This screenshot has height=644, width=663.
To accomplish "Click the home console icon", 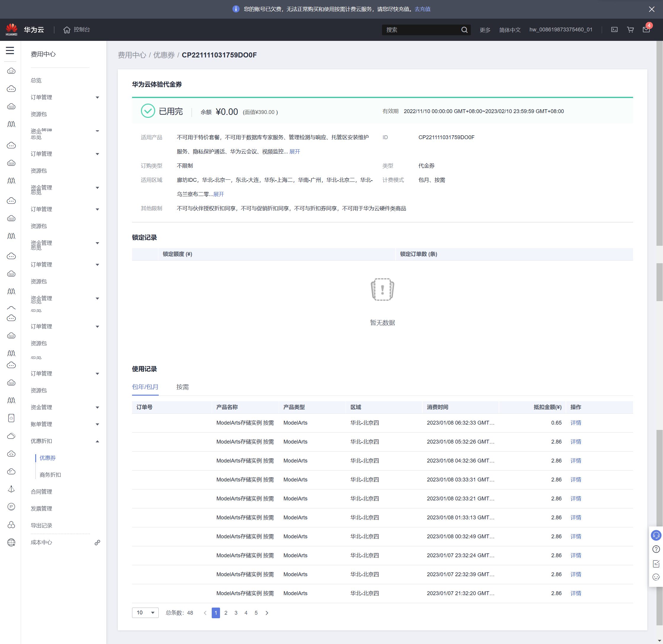I will [67, 30].
